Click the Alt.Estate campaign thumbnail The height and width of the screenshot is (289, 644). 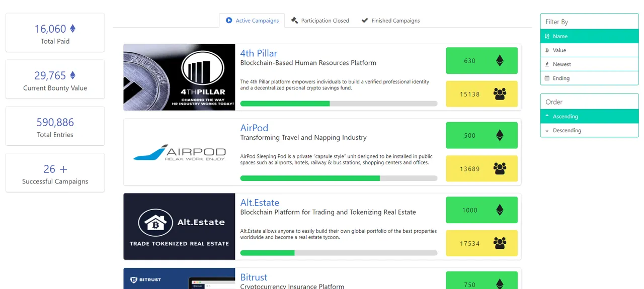[x=179, y=227]
